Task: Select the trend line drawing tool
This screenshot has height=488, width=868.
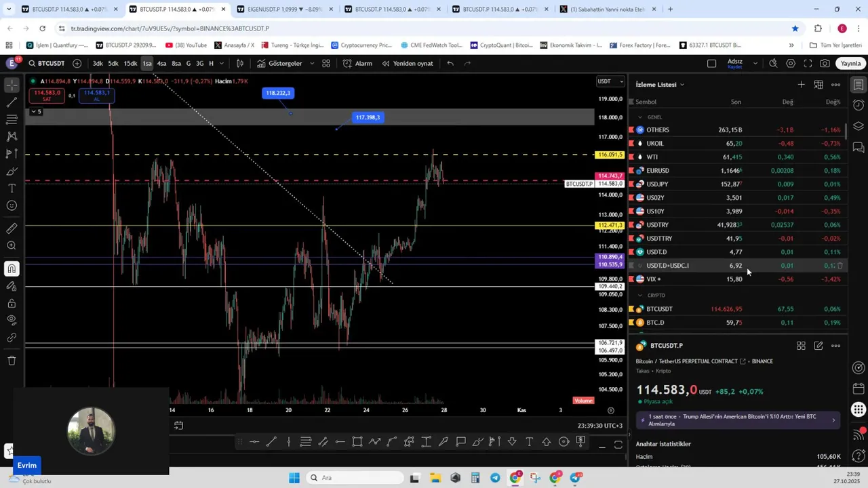Action: 12,102
